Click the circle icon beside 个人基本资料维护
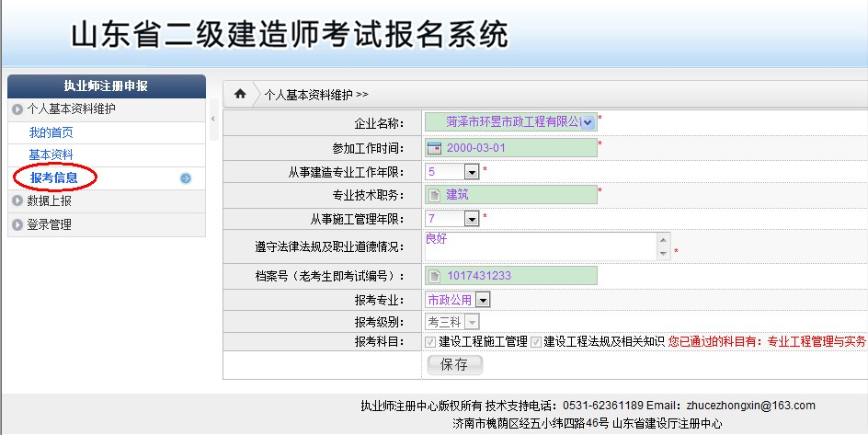Image resolution: width=868 pixels, height=435 pixels. (17, 109)
